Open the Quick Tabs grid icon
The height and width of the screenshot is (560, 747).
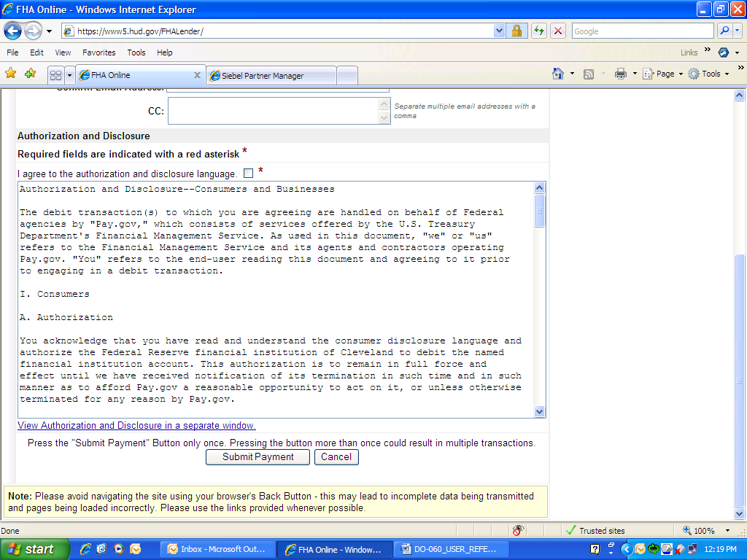point(55,75)
